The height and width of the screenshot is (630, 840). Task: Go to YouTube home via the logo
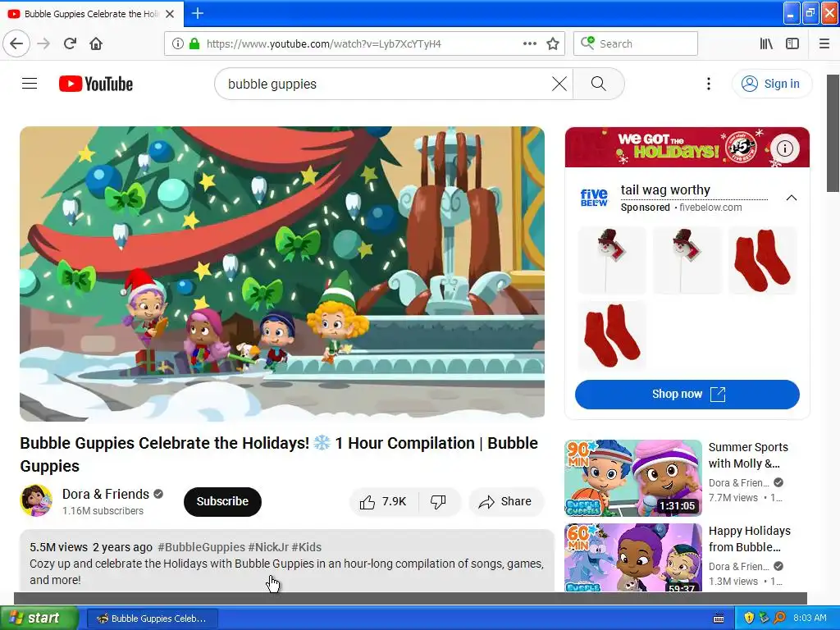(x=96, y=84)
